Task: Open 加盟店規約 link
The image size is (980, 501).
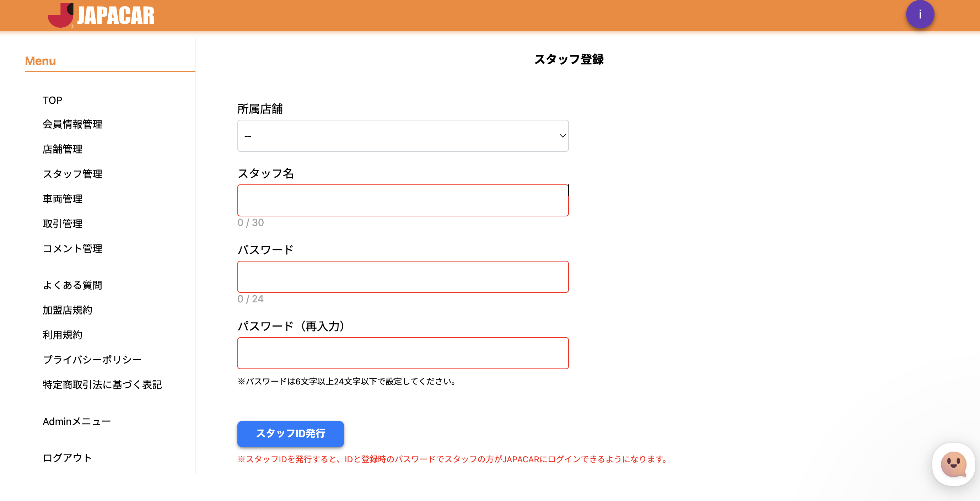Action: (x=68, y=311)
